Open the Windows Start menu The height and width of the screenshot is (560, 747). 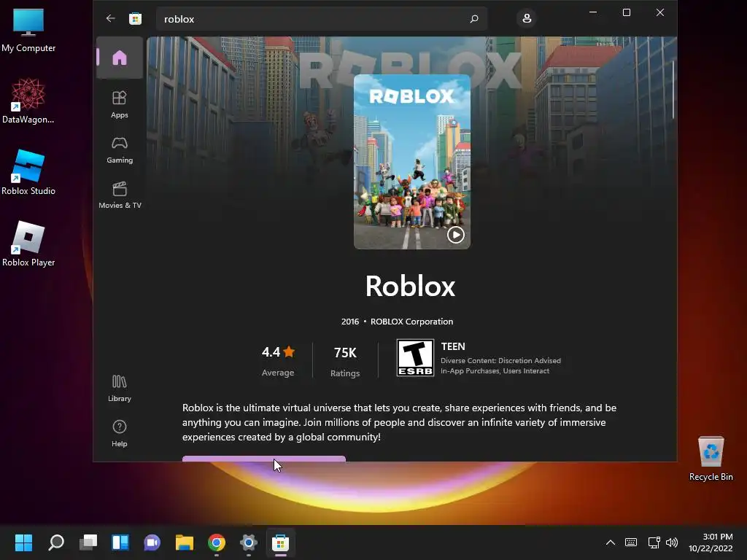(x=23, y=542)
